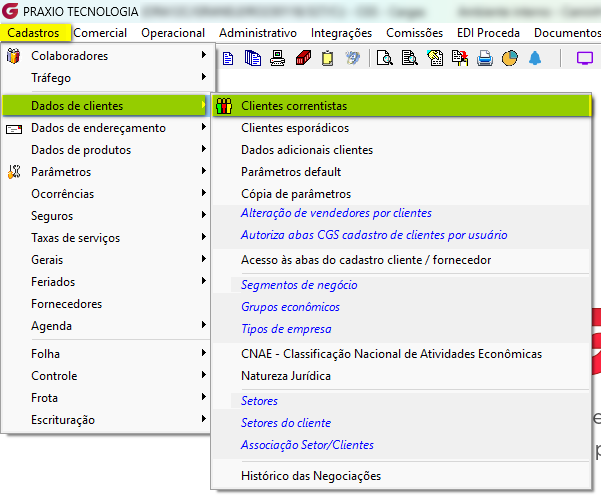Open the Setores entry
The width and height of the screenshot is (601, 497).
pos(401,401)
